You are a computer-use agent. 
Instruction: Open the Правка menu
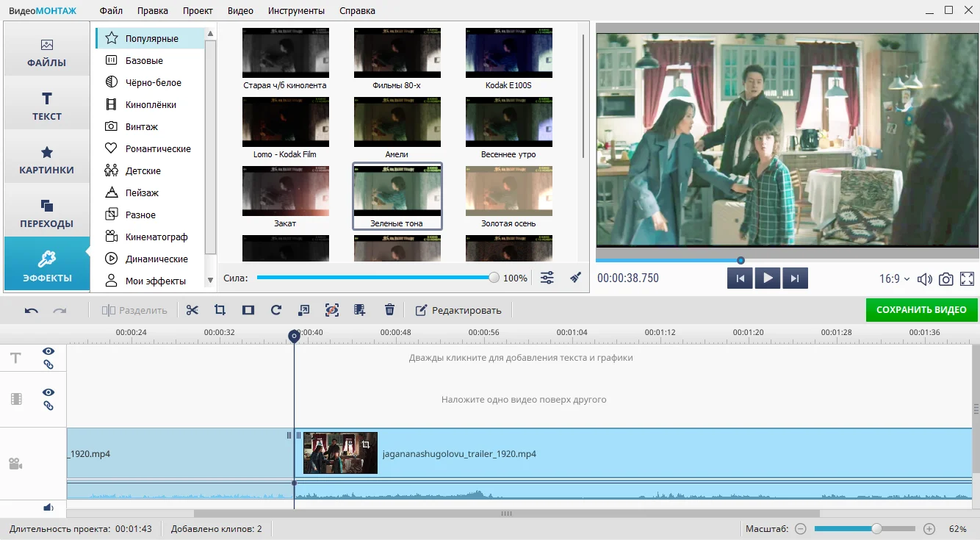152,11
